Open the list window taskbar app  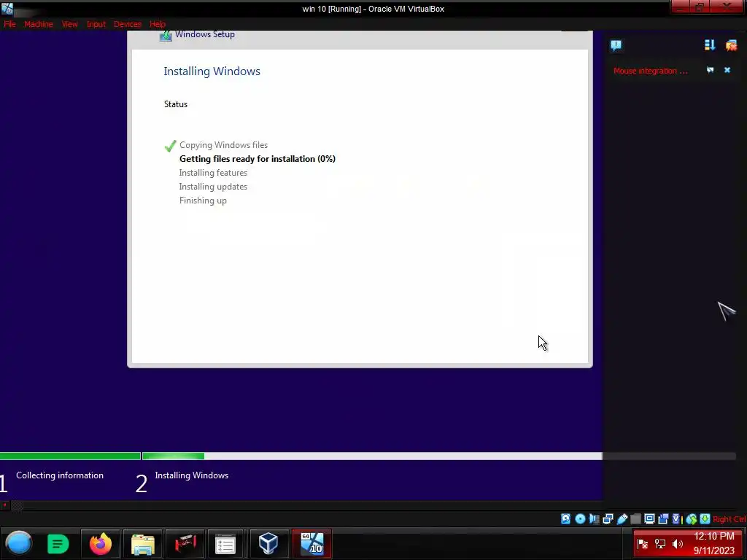(x=225, y=544)
